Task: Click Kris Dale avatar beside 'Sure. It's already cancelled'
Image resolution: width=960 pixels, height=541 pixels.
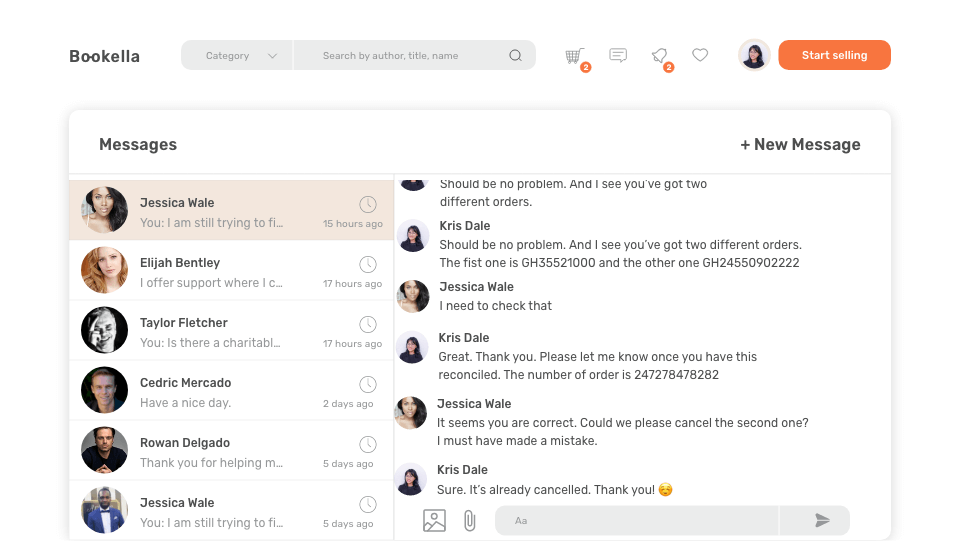Action: [410, 479]
